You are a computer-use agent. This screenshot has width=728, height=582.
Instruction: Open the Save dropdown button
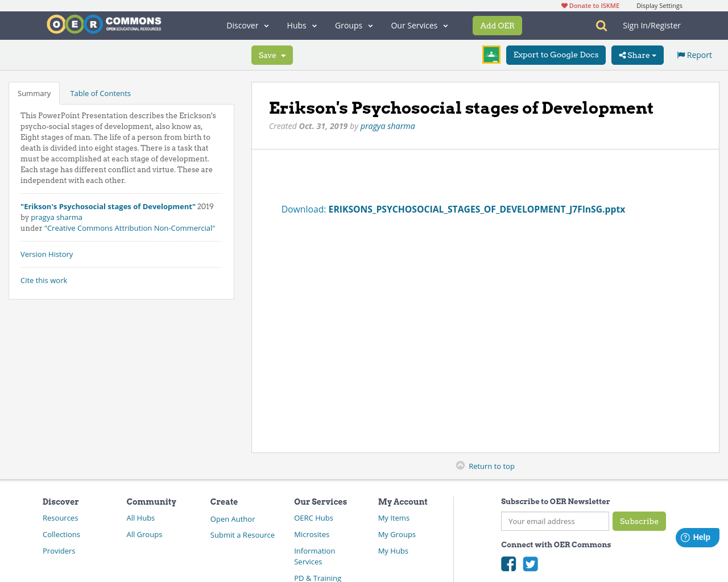(272, 55)
